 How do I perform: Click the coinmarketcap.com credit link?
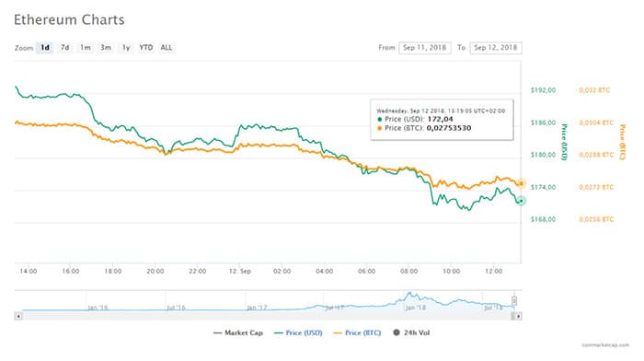click(605, 345)
